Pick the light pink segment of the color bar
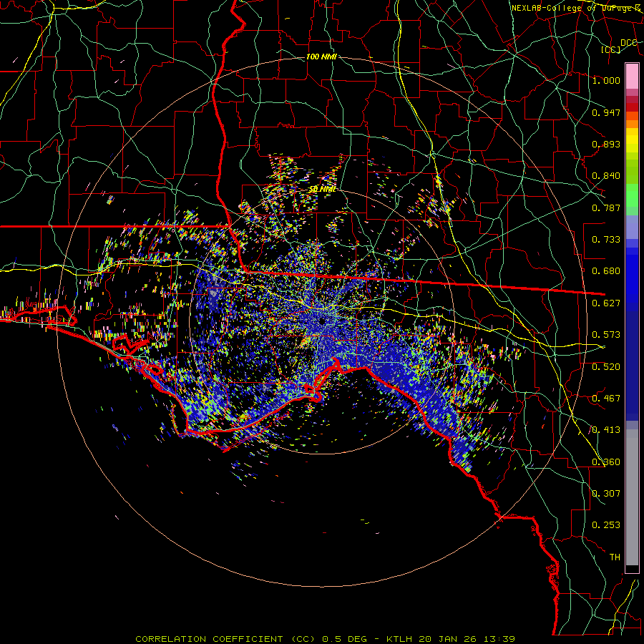The height and width of the screenshot is (644, 644). coord(632,76)
